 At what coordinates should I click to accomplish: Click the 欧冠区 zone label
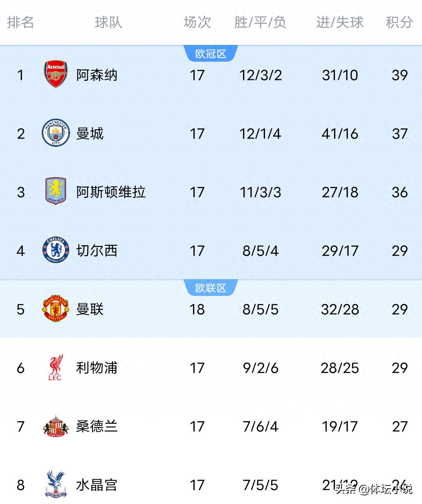point(211,54)
